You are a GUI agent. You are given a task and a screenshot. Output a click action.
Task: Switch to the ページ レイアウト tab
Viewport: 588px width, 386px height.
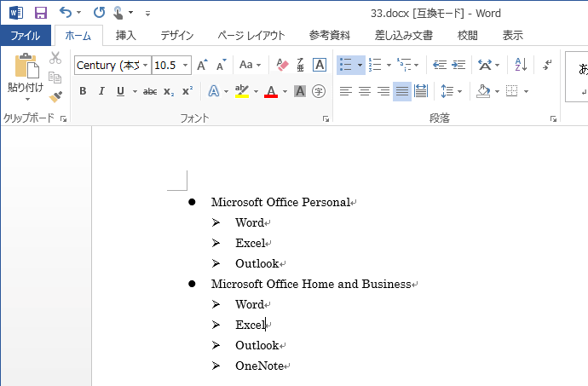[251, 36]
